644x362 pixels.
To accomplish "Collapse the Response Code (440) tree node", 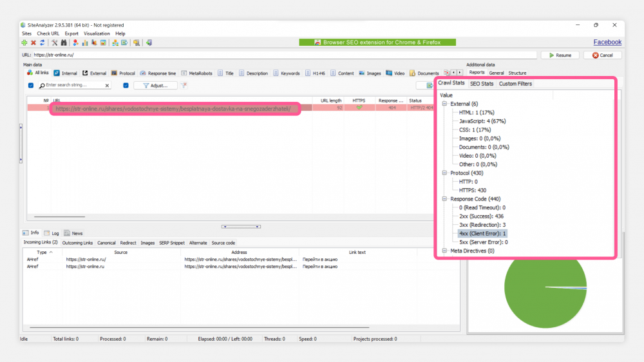I will coord(444,199).
